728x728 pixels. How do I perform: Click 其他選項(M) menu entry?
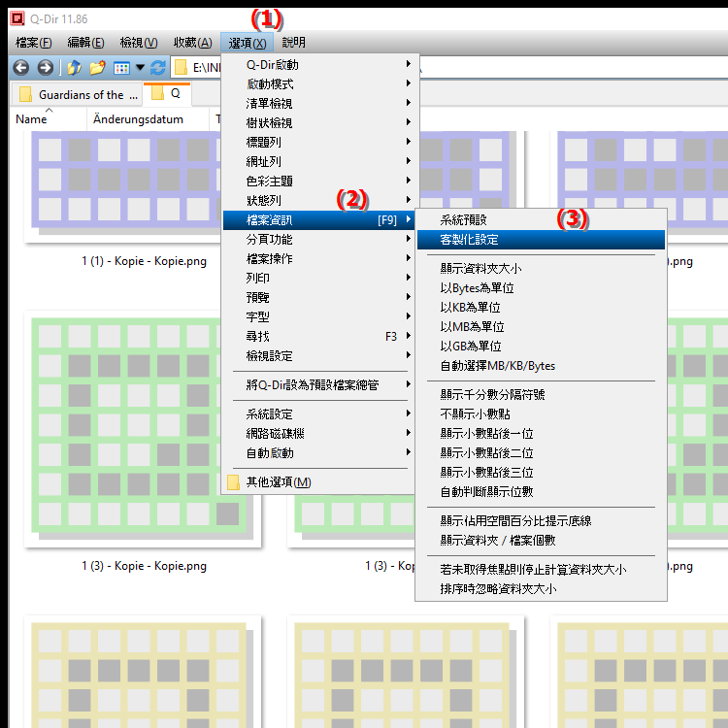320,482
